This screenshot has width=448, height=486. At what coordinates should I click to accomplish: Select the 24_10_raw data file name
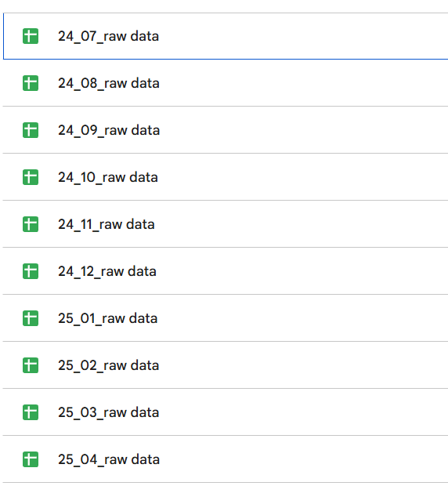tap(108, 178)
